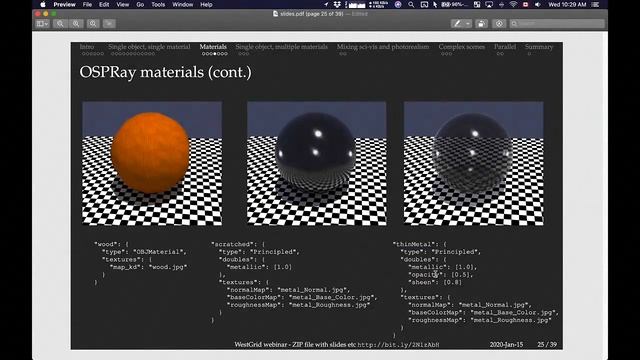Open the File menu
Image resolution: width=640 pixels, height=360 pixels.
click(87, 4)
